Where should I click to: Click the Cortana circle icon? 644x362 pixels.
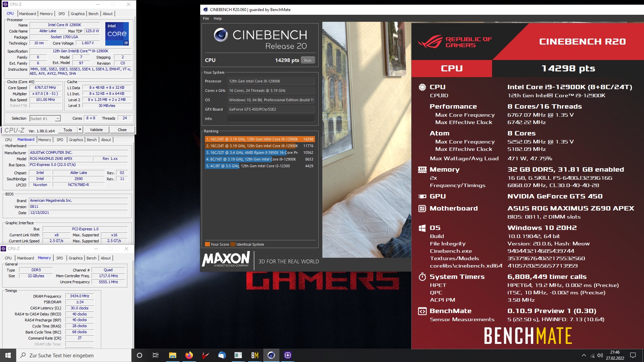tap(140, 355)
